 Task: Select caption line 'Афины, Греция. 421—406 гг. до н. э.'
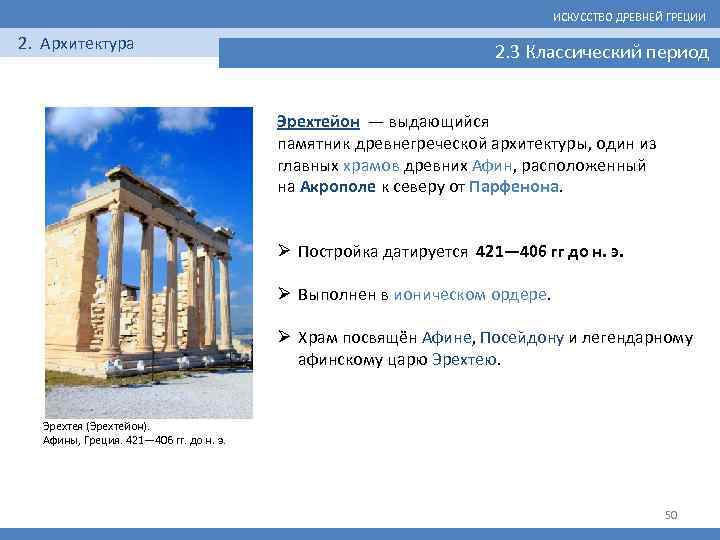134,441
